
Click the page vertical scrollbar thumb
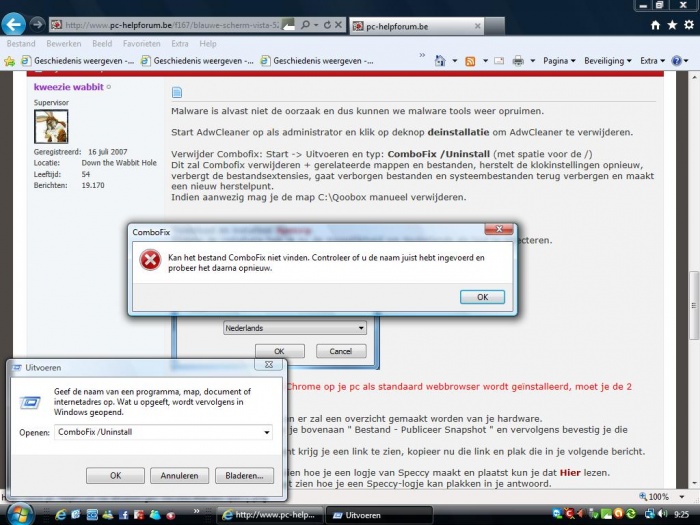pyautogui.click(x=693, y=305)
